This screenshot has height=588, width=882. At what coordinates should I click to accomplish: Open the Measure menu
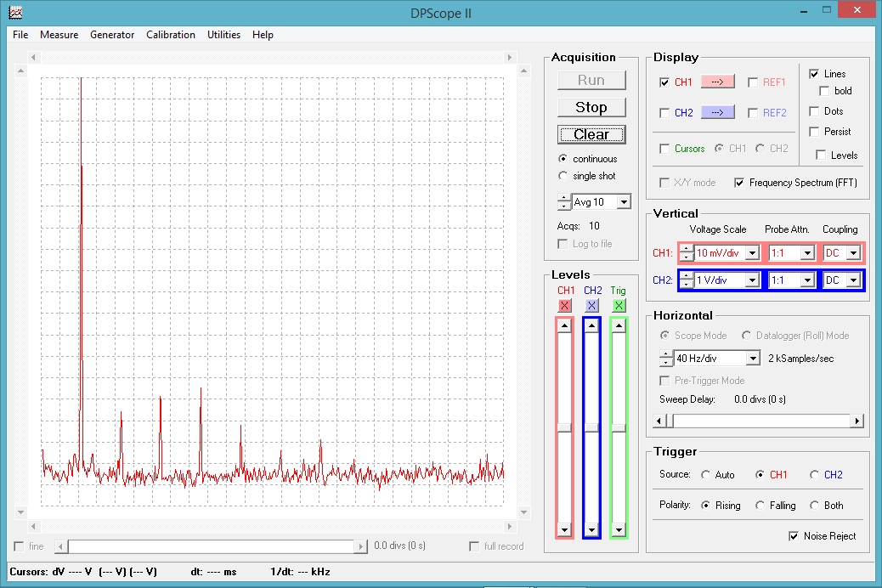click(59, 34)
